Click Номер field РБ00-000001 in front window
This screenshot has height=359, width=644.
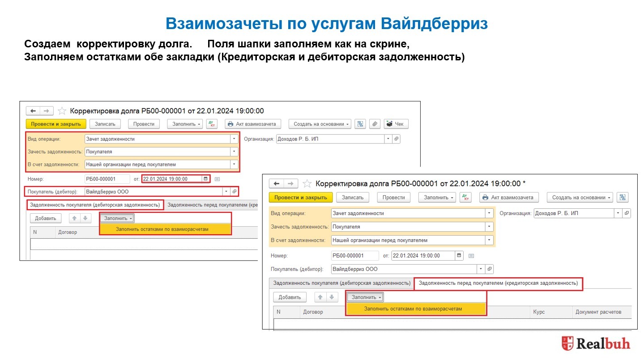(x=355, y=256)
